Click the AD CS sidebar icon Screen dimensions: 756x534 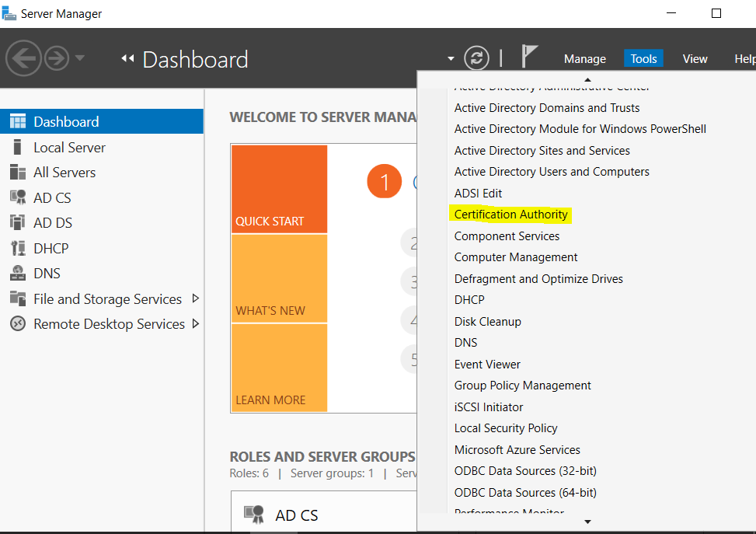[x=18, y=197]
